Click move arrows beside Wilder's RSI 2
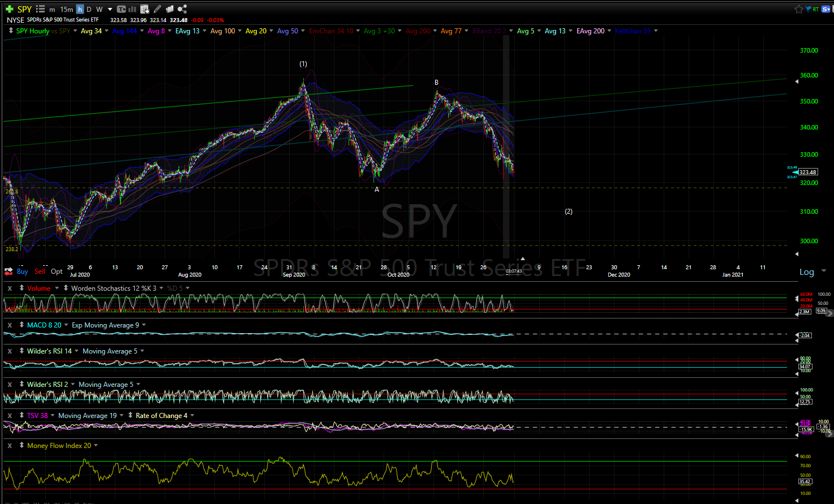This screenshot has width=834, height=504. pyautogui.click(x=22, y=385)
